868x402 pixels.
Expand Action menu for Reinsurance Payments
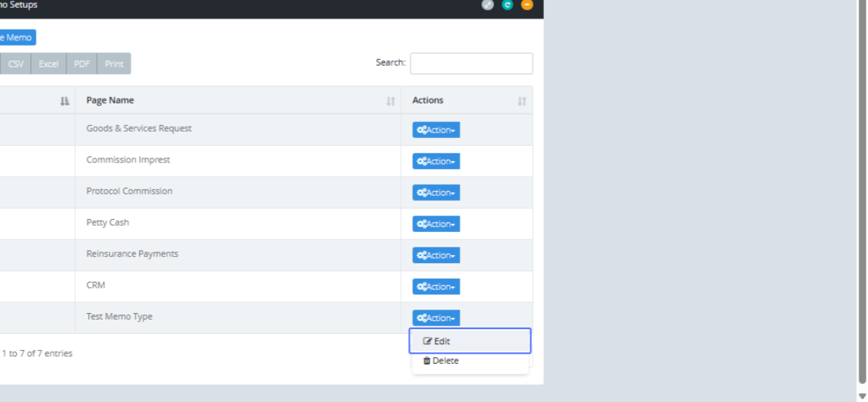coord(436,255)
